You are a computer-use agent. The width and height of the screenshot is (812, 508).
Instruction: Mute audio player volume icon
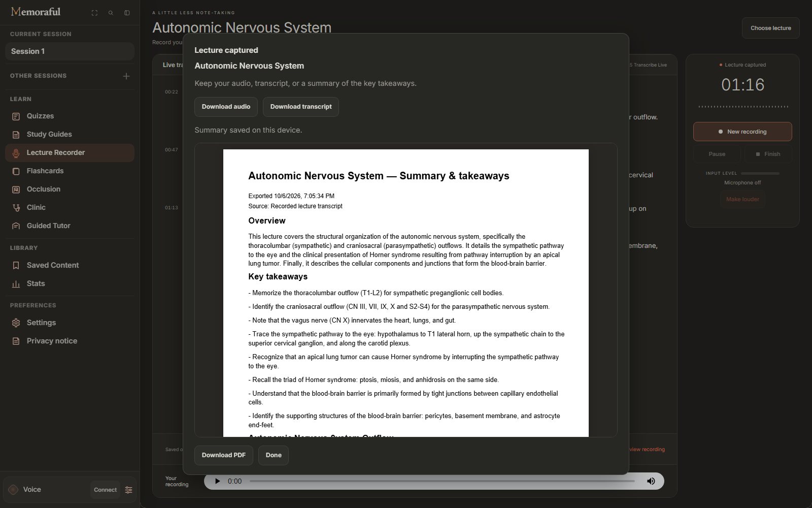651,481
